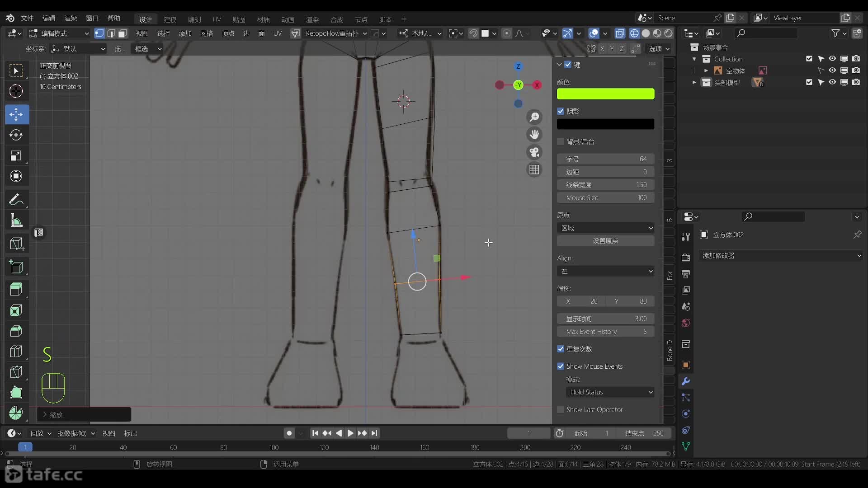The height and width of the screenshot is (488, 868).
Task: Switch to face select mode
Action: click(x=123, y=33)
